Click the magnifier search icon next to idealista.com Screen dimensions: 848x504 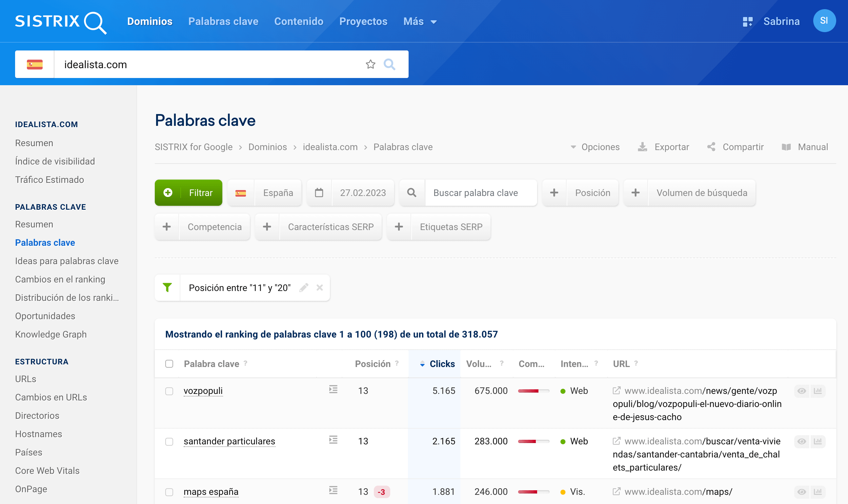pyautogui.click(x=389, y=64)
